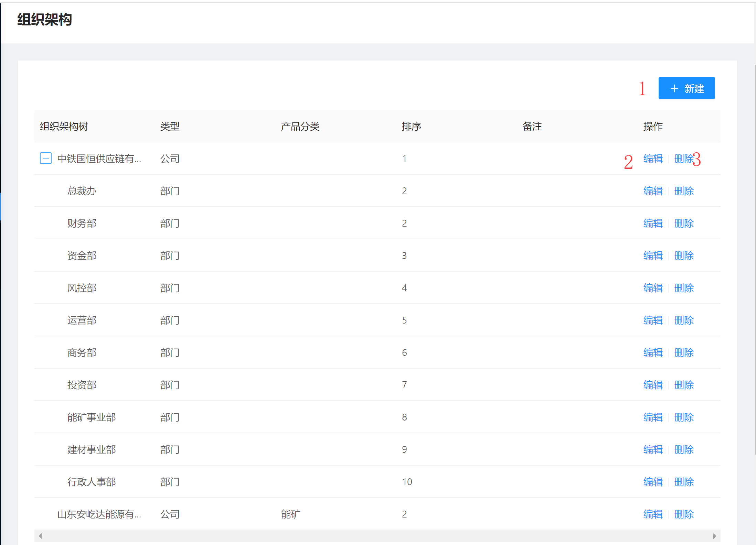Viewport: 756px width, 545px height.
Task: Delete the 财务部 department row
Action: (x=683, y=224)
